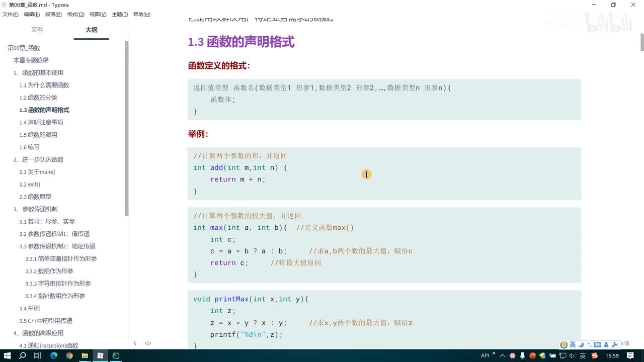This screenshot has height=362, width=644.
Task: Switch sidebar to 文件 tab
Action: 37,30
